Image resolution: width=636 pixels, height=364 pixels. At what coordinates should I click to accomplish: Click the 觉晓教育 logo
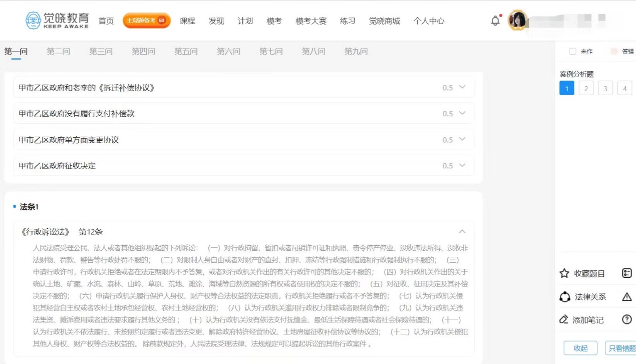[x=57, y=21]
